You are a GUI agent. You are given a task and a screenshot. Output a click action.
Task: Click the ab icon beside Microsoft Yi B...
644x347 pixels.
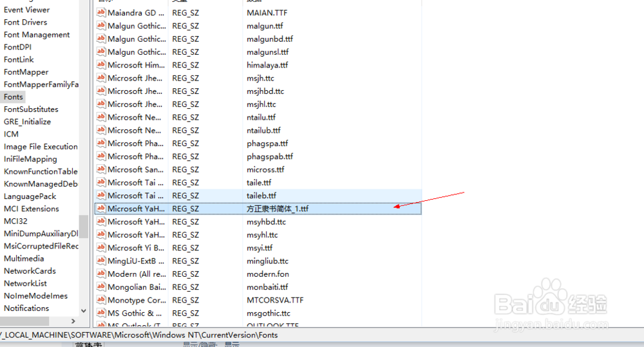[x=101, y=248]
